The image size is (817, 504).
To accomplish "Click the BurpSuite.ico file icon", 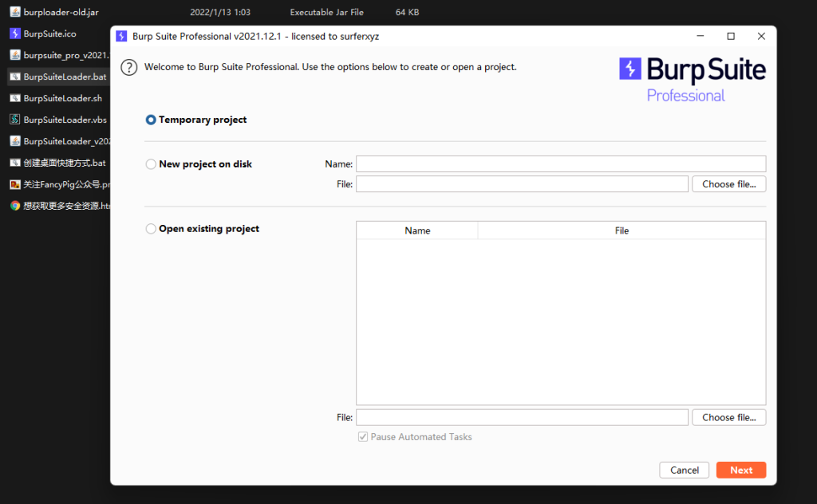I will [x=15, y=33].
